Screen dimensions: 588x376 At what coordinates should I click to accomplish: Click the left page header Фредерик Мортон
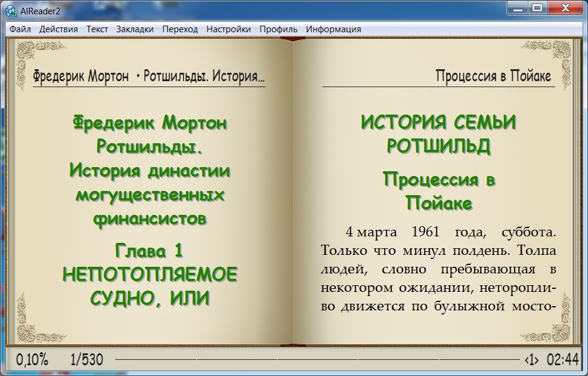[x=81, y=76]
